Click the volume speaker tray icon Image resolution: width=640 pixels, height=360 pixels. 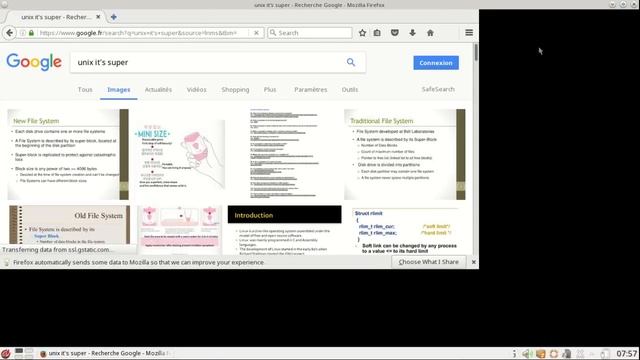pos(526,354)
